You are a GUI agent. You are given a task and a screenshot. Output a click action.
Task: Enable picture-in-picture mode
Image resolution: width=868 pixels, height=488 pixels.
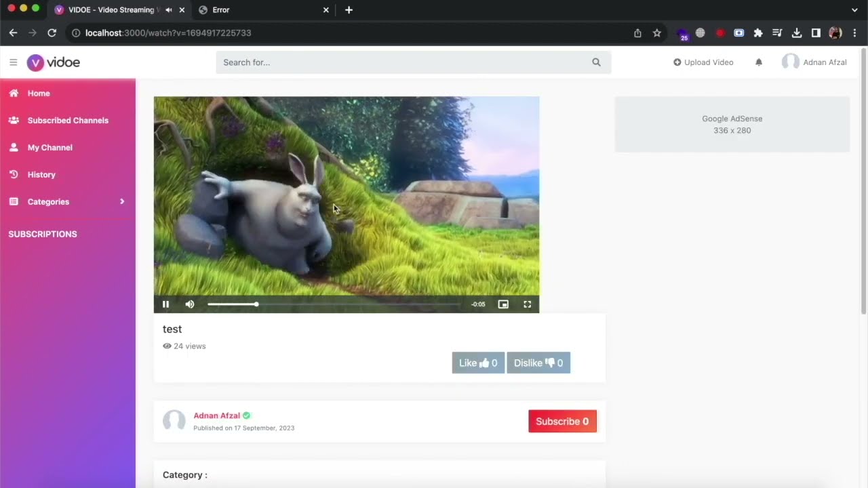tap(503, 304)
